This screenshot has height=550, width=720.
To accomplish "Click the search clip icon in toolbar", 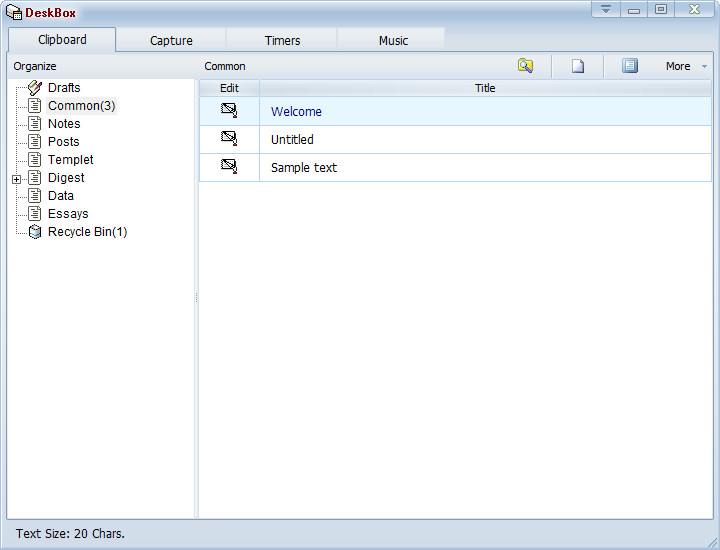I will (525, 66).
